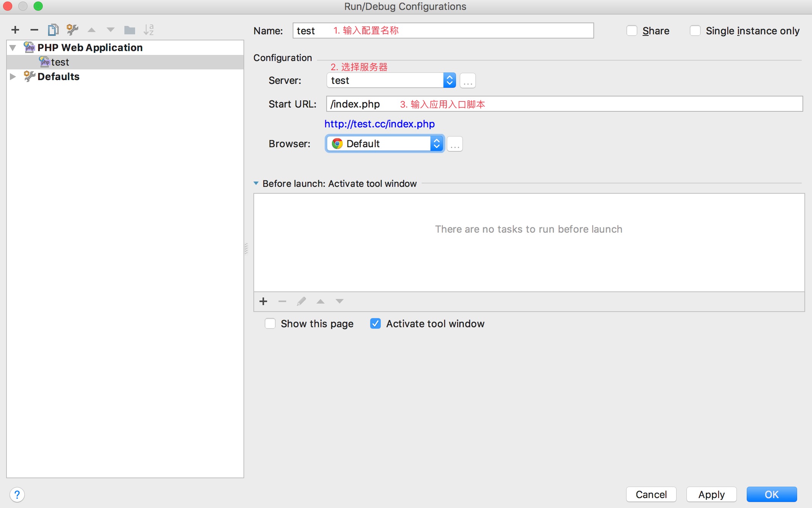
Task: Remove the before launch task
Action: pyautogui.click(x=282, y=302)
